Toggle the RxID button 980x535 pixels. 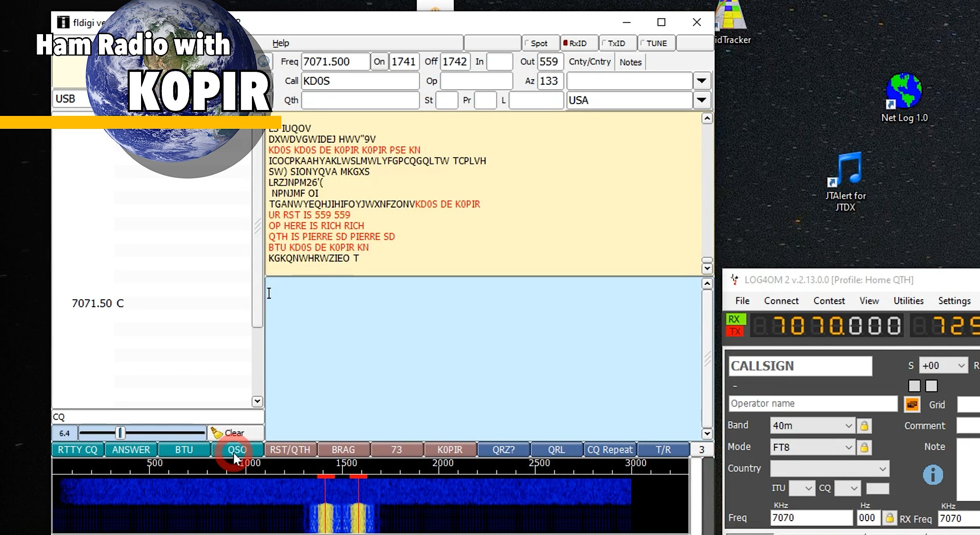(x=579, y=43)
